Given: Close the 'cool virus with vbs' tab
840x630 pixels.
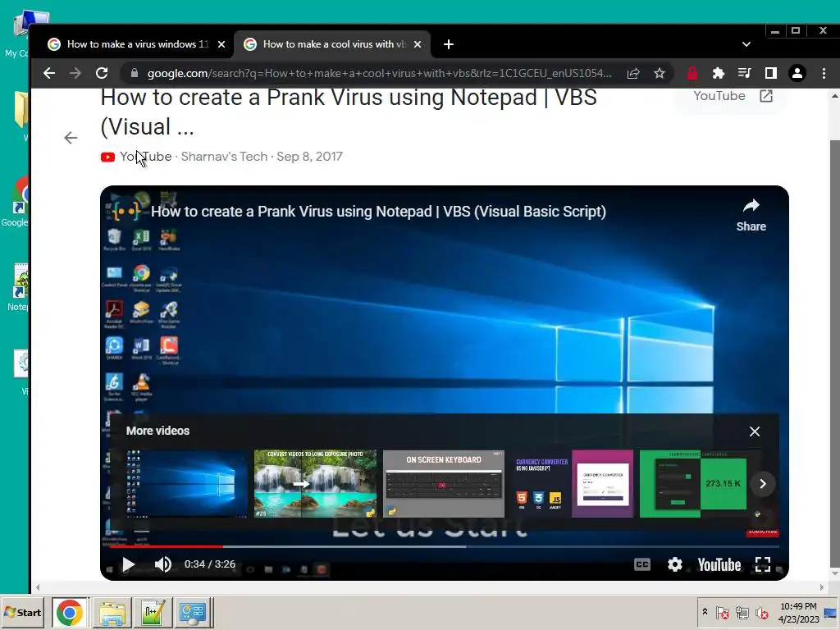Looking at the screenshot, I should click(x=418, y=44).
